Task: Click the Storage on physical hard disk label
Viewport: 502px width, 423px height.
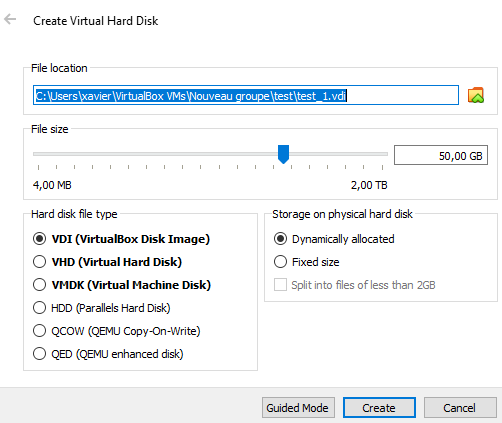Action: tap(342, 214)
